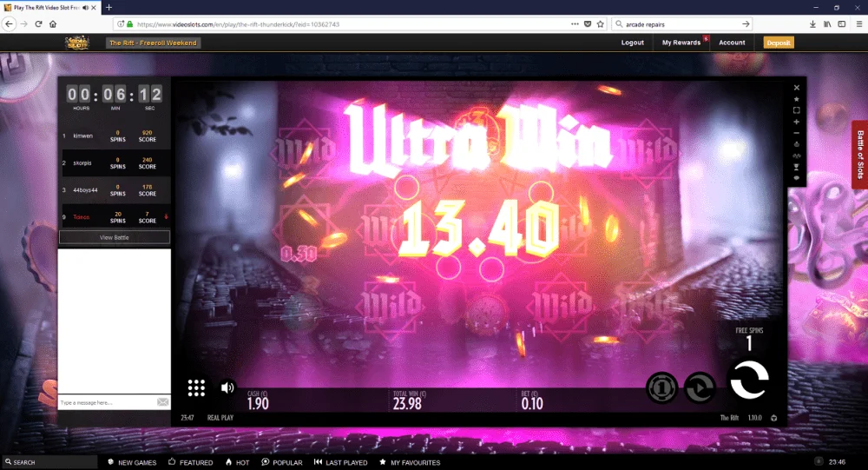Click the Thunderkick logo icon bottom right
Image resolution: width=868 pixels, height=470 pixels.
(774, 418)
